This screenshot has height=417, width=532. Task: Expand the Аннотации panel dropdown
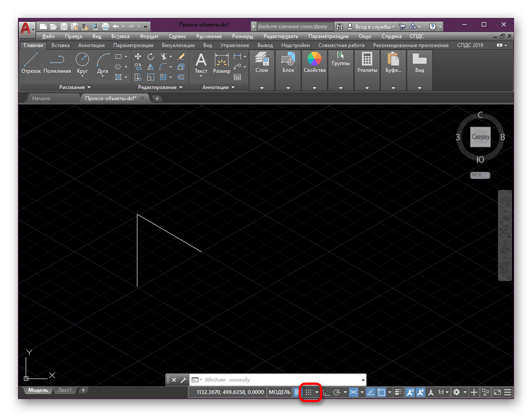[218, 87]
